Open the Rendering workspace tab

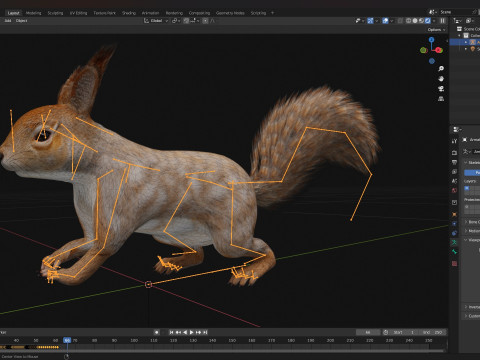tap(174, 13)
